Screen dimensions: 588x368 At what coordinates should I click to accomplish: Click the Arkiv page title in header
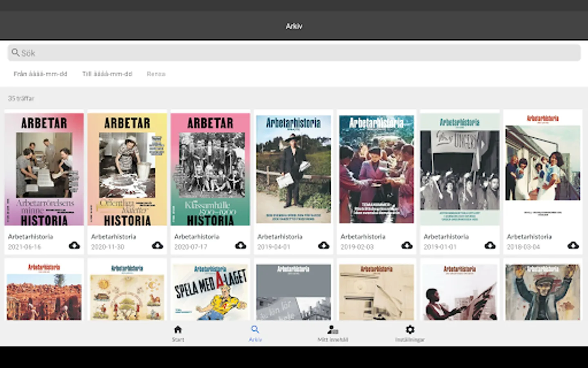[294, 26]
